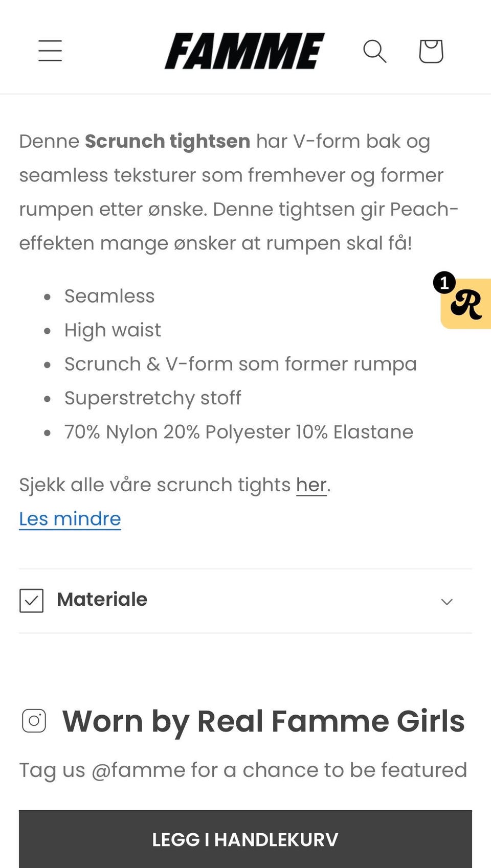Click the FAMME logo
This screenshot has width=491, height=868.
pos(244,51)
